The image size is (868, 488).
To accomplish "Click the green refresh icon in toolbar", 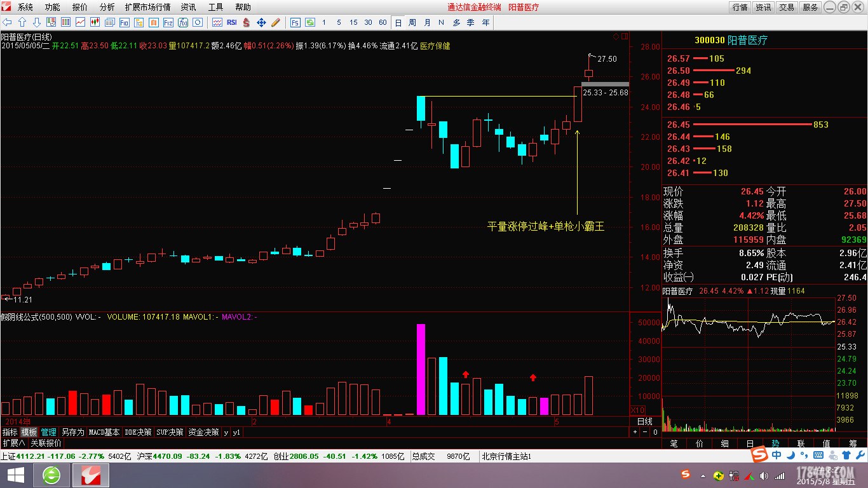I will (x=310, y=22).
